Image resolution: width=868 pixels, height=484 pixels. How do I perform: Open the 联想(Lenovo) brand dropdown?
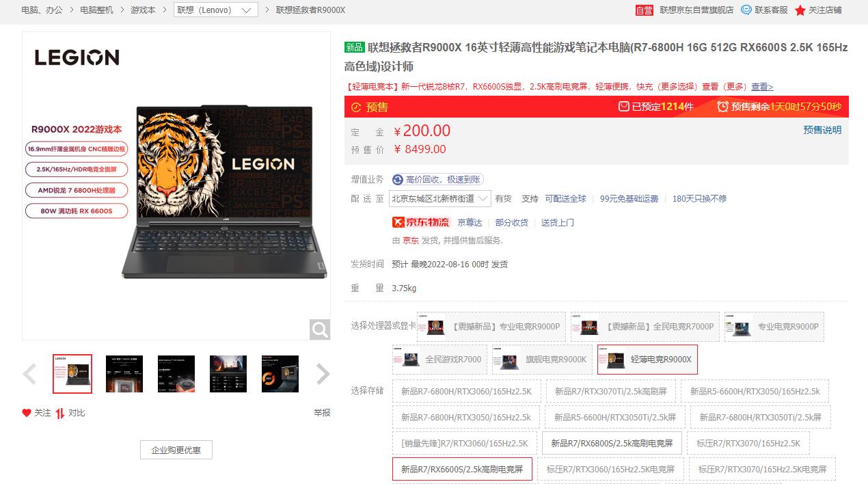point(216,10)
